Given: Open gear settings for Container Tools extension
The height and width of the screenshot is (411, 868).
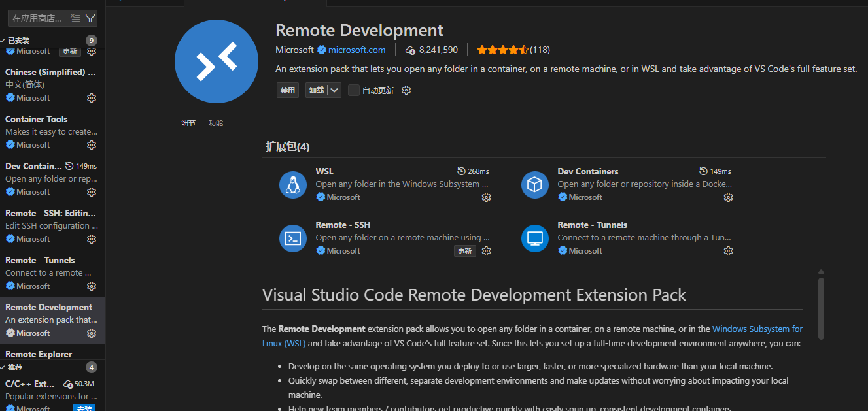Looking at the screenshot, I should click(x=92, y=145).
